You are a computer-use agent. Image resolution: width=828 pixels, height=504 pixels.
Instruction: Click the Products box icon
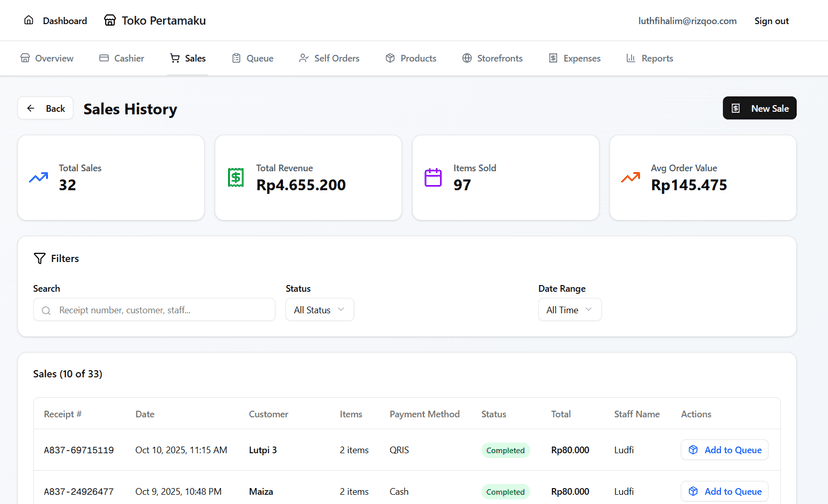coord(390,58)
